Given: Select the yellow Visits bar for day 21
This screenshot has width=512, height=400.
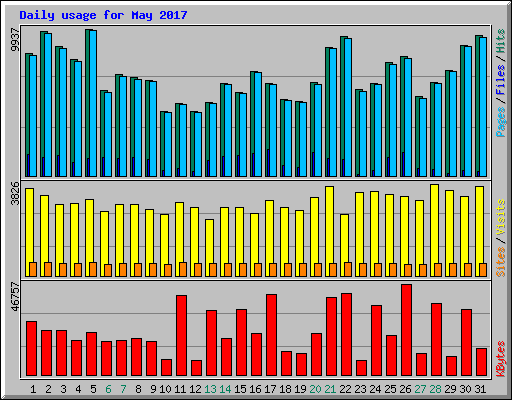Looking at the screenshot, I should 329,231.
